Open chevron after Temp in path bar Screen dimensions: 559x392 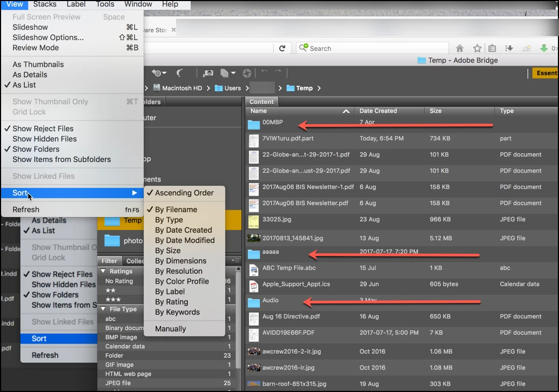click(x=319, y=88)
